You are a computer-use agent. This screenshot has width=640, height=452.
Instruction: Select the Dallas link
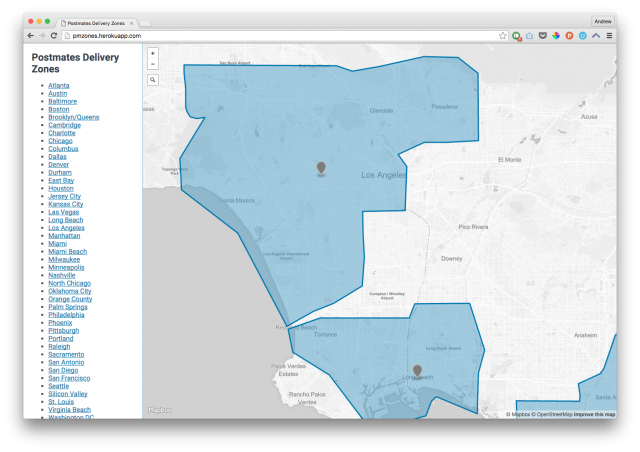(x=57, y=157)
